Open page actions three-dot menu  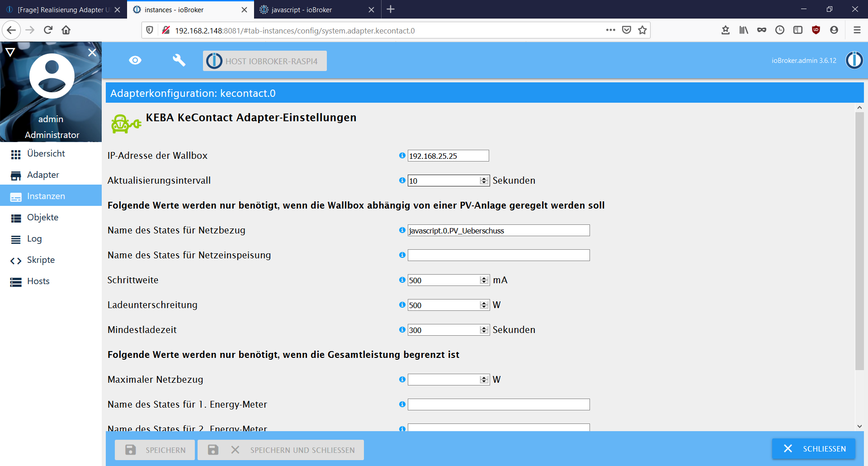[x=610, y=30]
